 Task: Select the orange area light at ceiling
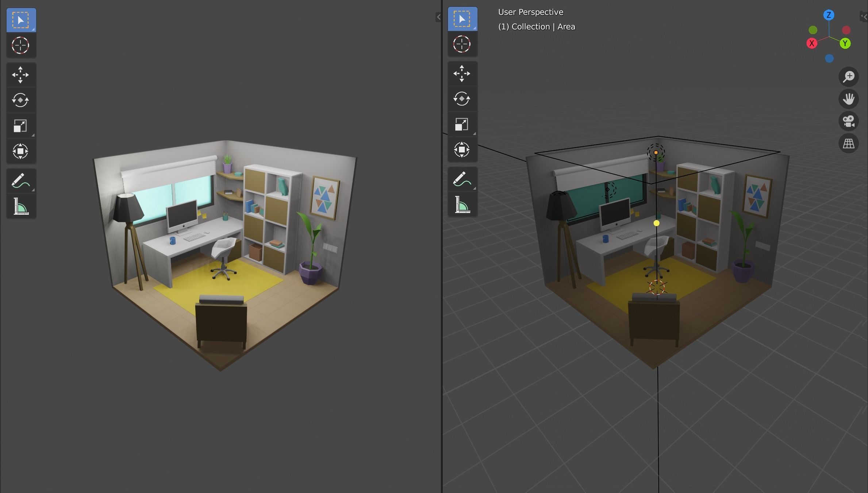point(656,152)
